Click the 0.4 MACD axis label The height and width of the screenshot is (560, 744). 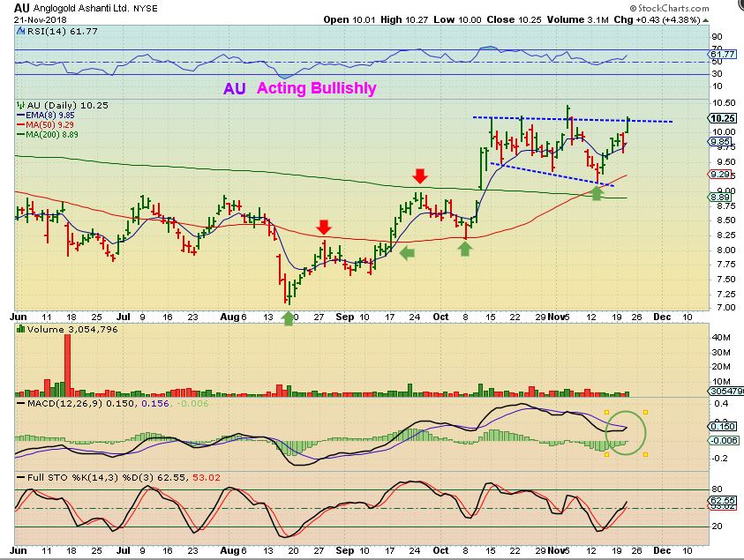click(x=721, y=404)
